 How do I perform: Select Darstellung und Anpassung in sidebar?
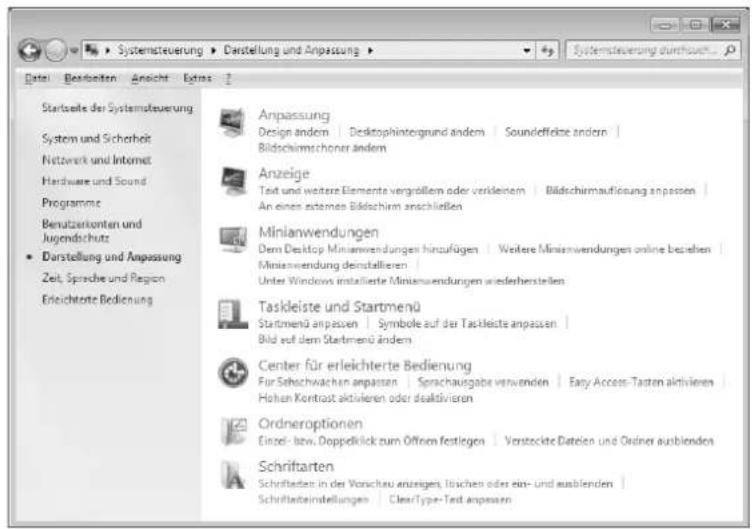coord(112,257)
